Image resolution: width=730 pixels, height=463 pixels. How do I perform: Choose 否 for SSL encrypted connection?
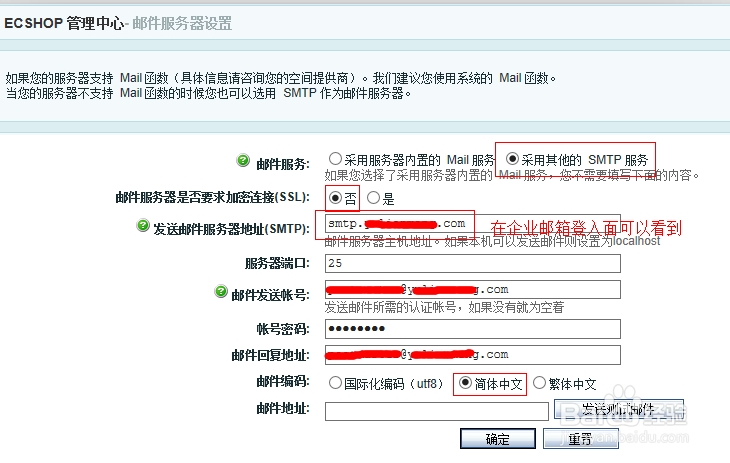click(335, 198)
